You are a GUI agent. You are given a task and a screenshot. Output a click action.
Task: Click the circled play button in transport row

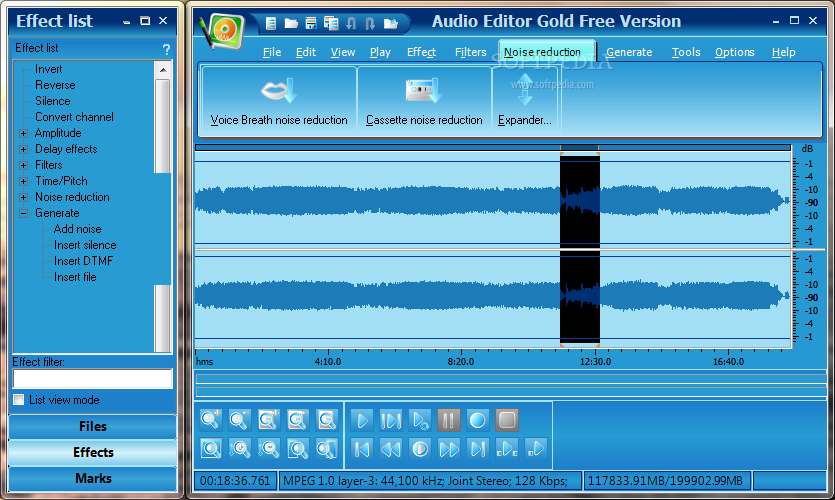point(420,449)
